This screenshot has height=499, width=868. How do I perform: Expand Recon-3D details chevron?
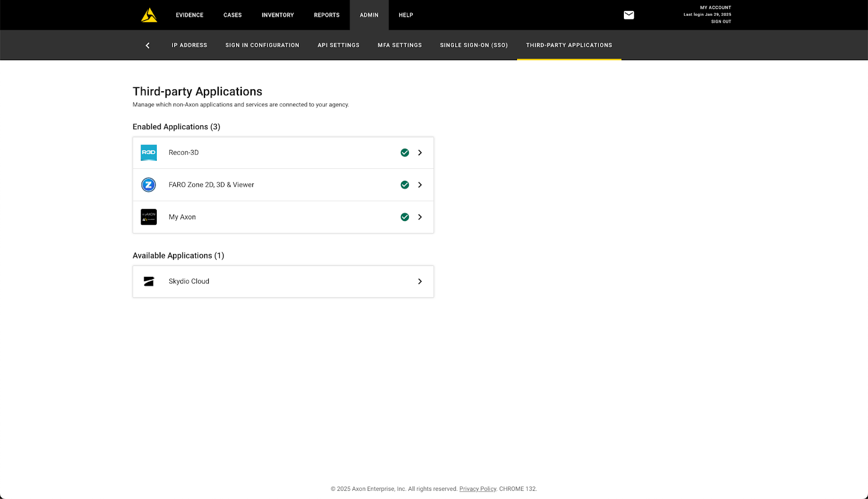[x=420, y=153]
